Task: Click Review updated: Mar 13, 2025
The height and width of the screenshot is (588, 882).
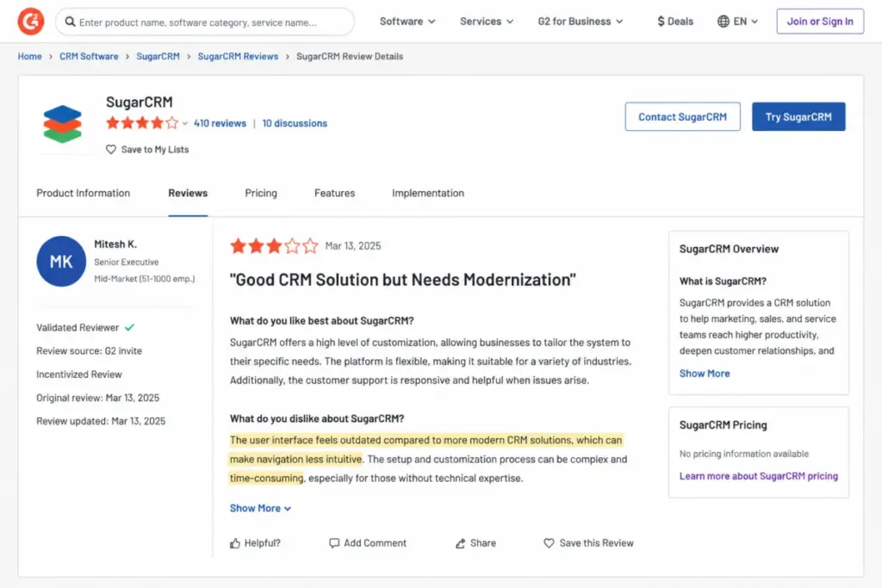Action: click(x=101, y=421)
